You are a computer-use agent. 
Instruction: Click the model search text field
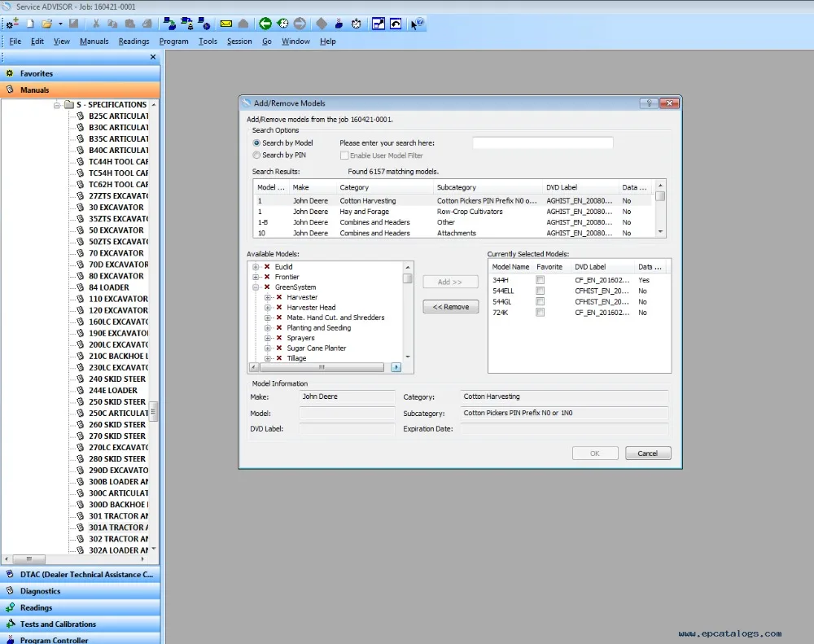[542, 143]
